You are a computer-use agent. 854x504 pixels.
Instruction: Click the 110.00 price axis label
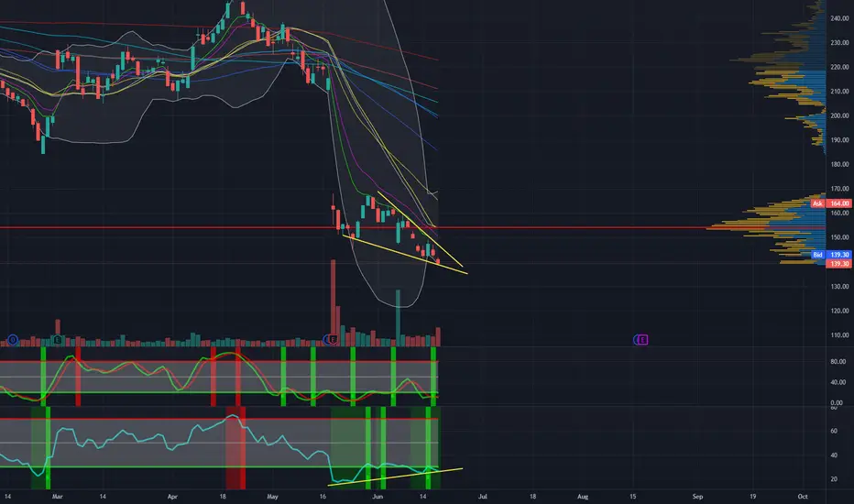pos(839,335)
